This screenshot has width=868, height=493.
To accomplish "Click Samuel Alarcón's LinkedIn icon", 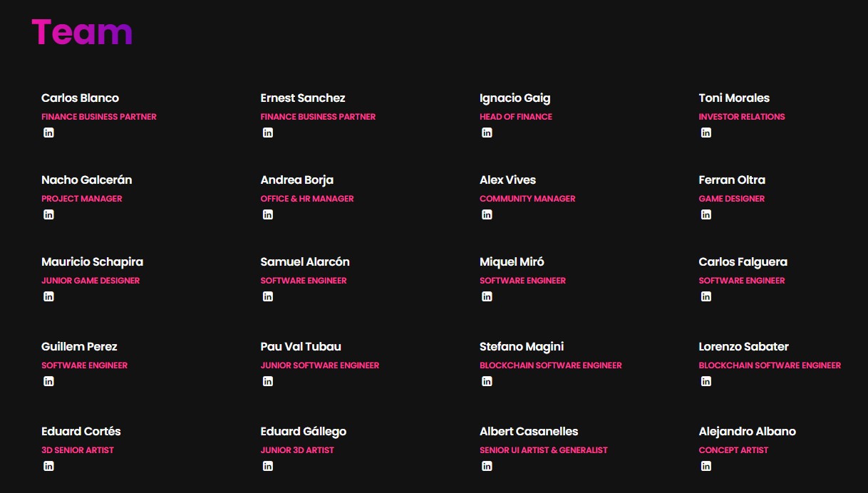I will pyautogui.click(x=268, y=296).
